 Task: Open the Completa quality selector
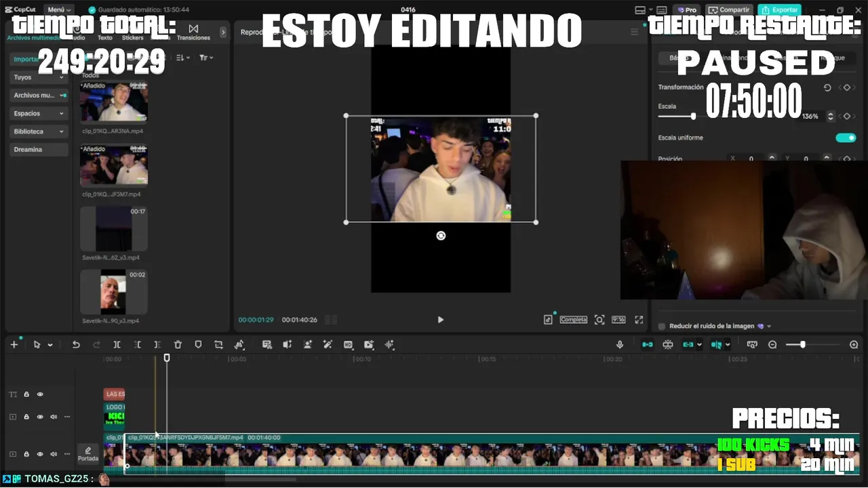point(573,320)
